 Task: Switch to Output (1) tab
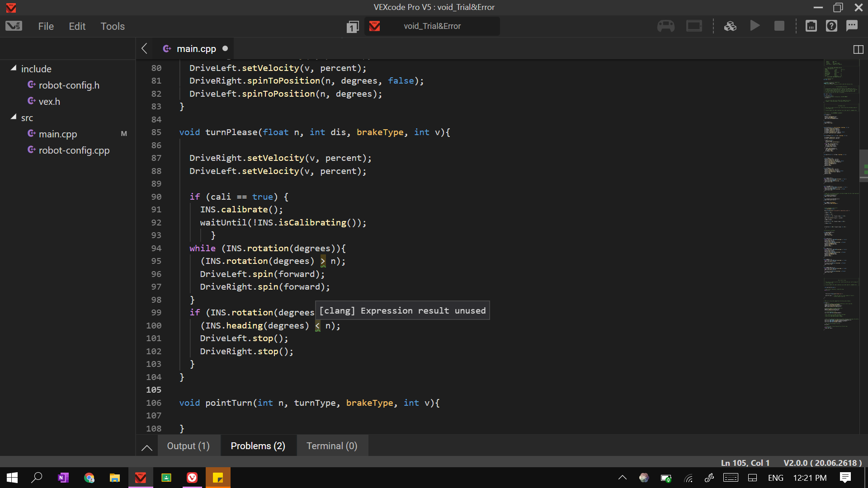click(x=188, y=446)
